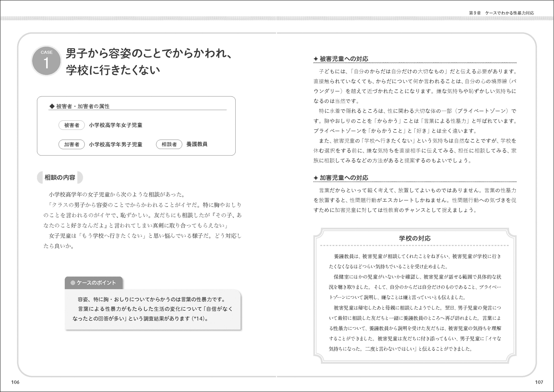
Task: Select the 加害者 pill label
Action: (x=71, y=144)
